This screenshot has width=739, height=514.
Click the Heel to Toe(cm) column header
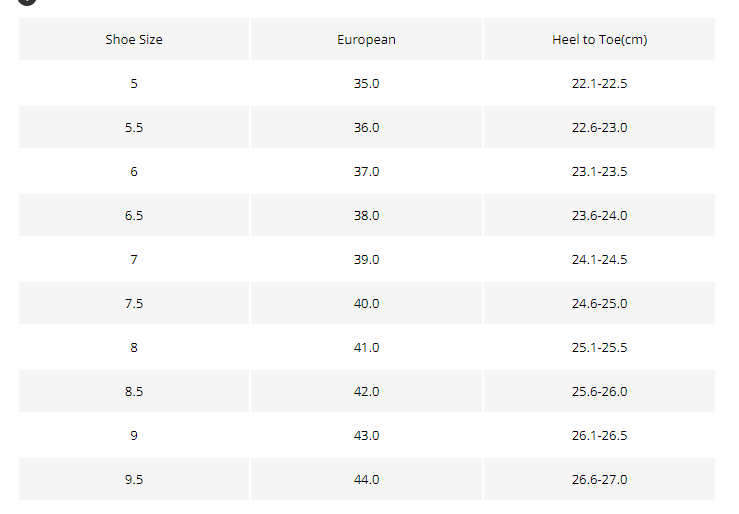tap(599, 40)
